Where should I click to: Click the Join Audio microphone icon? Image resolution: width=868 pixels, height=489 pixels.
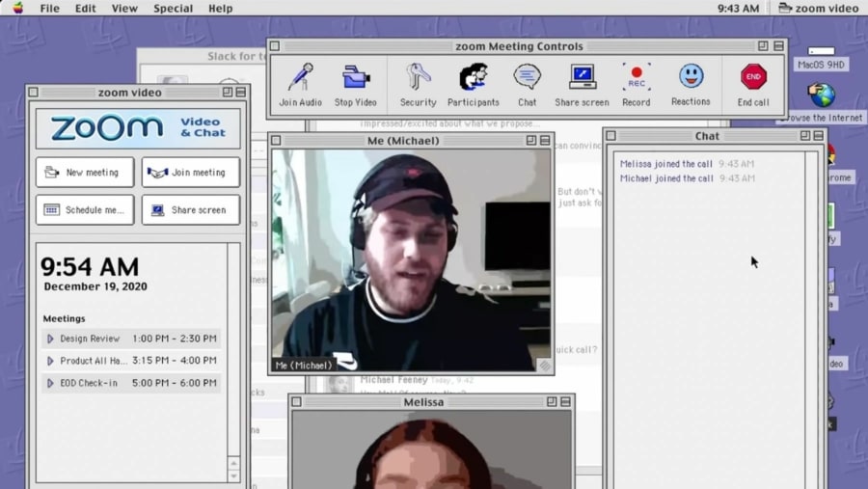[x=301, y=78]
